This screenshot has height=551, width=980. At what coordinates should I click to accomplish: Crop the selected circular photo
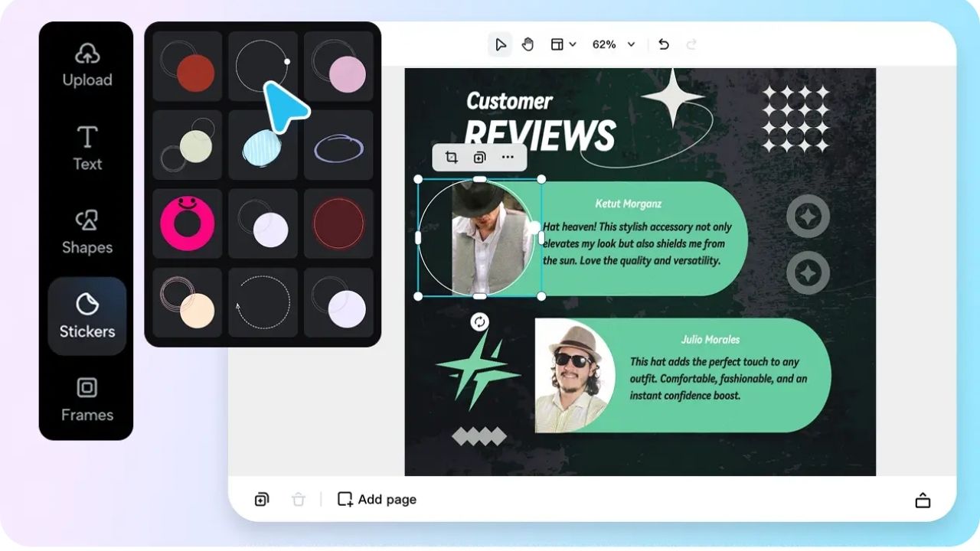point(451,157)
